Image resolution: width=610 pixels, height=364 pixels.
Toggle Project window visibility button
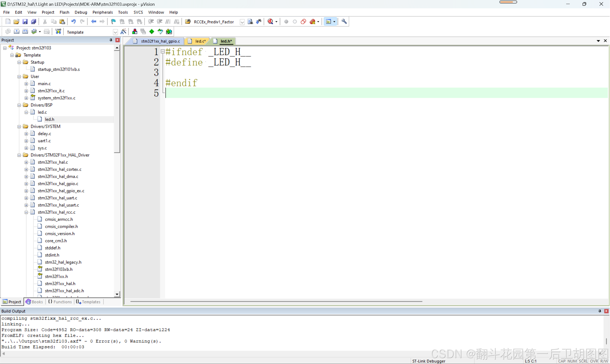pos(328,22)
